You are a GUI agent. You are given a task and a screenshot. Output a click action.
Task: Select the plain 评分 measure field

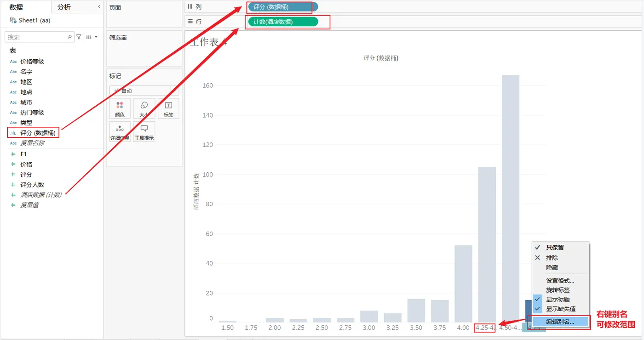click(26, 175)
